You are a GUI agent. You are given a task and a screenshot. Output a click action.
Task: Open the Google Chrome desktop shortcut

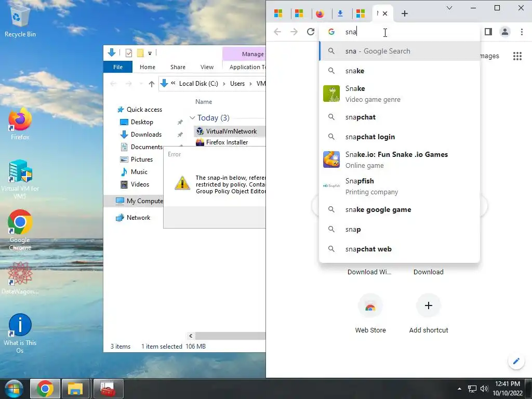tap(20, 230)
